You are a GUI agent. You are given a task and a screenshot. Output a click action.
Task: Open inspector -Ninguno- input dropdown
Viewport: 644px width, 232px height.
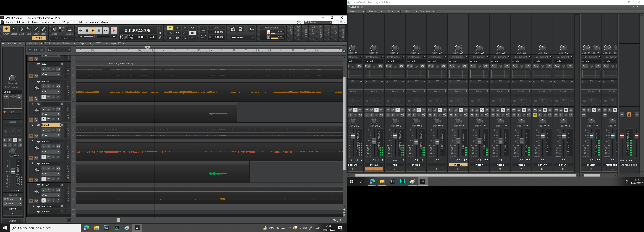(x=13, y=199)
